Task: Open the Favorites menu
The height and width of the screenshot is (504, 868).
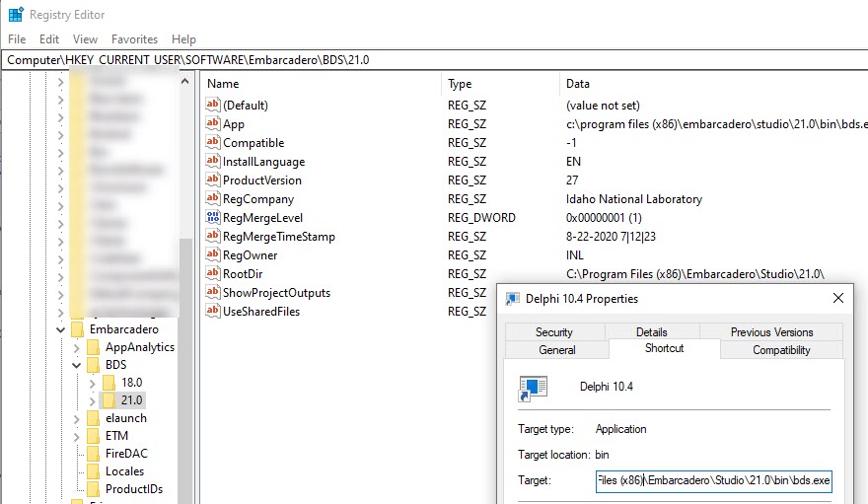Action: (134, 39)
